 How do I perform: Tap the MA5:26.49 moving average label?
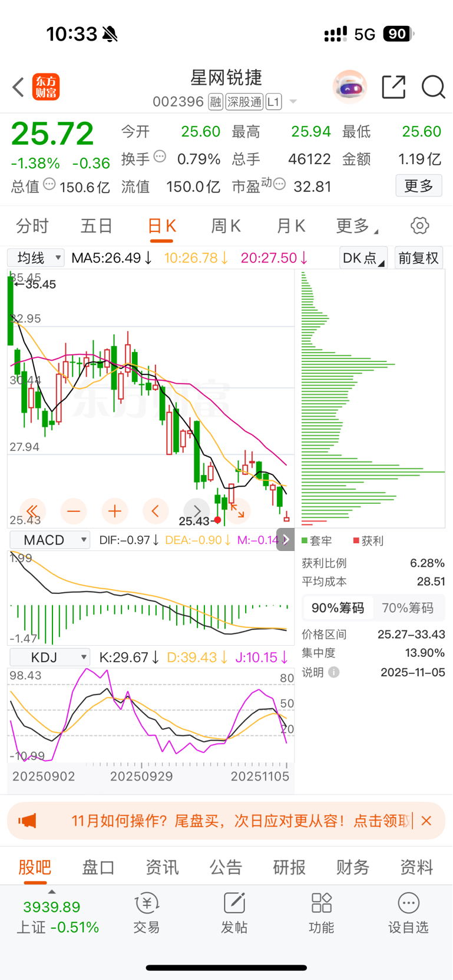(112, 258)
